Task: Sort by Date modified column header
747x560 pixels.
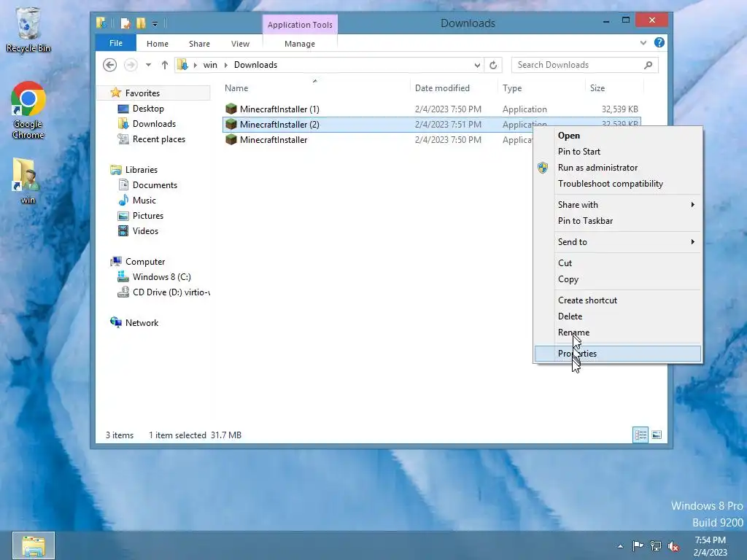Action: tap(454, 88)
